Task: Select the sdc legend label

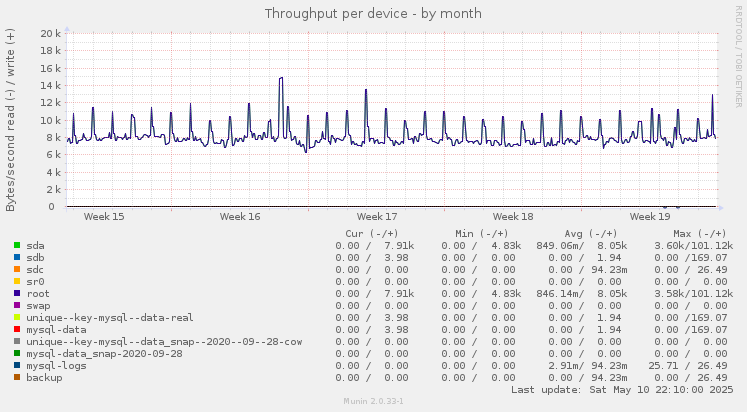Action: pos(35,270)
